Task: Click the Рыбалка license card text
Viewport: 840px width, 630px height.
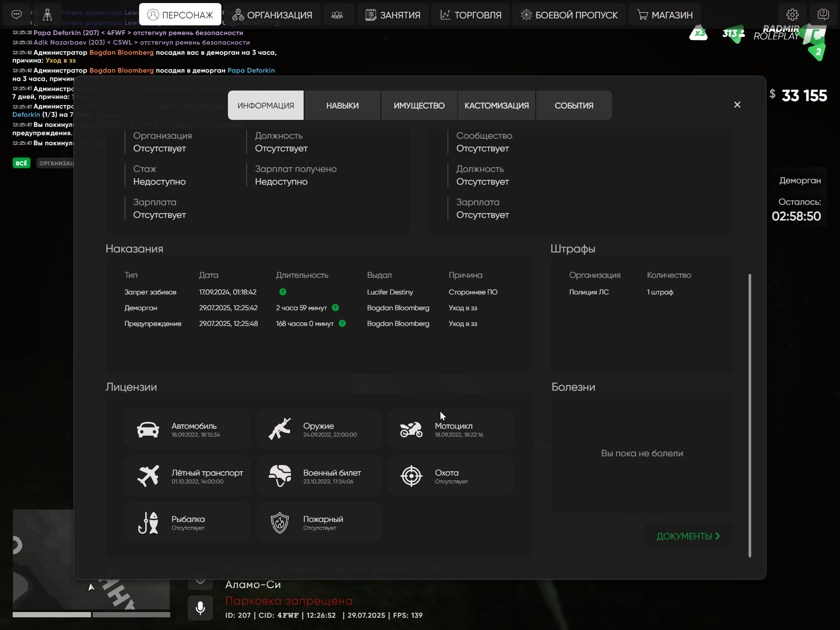Action: [188, 523]
